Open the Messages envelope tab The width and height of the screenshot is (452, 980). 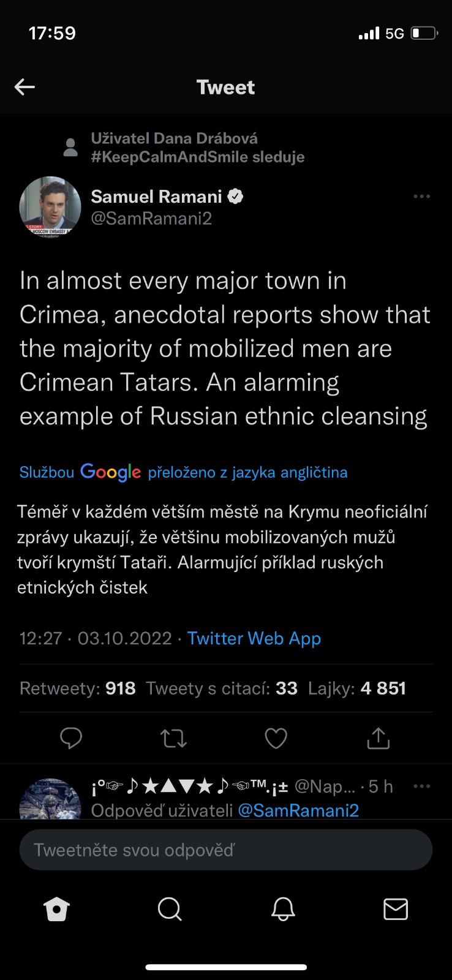point(395,910)
